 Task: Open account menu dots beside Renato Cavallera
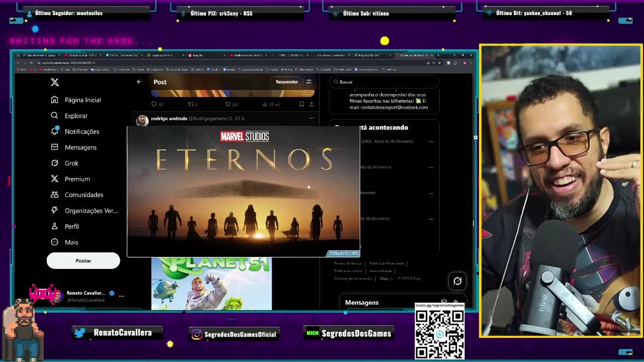click(121, 296)
